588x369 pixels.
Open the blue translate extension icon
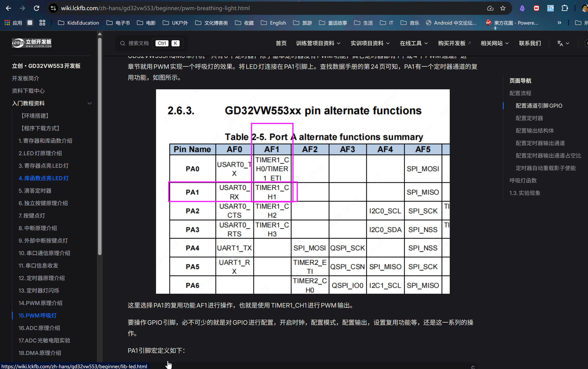pyautogui.click(x=550, y=8)
